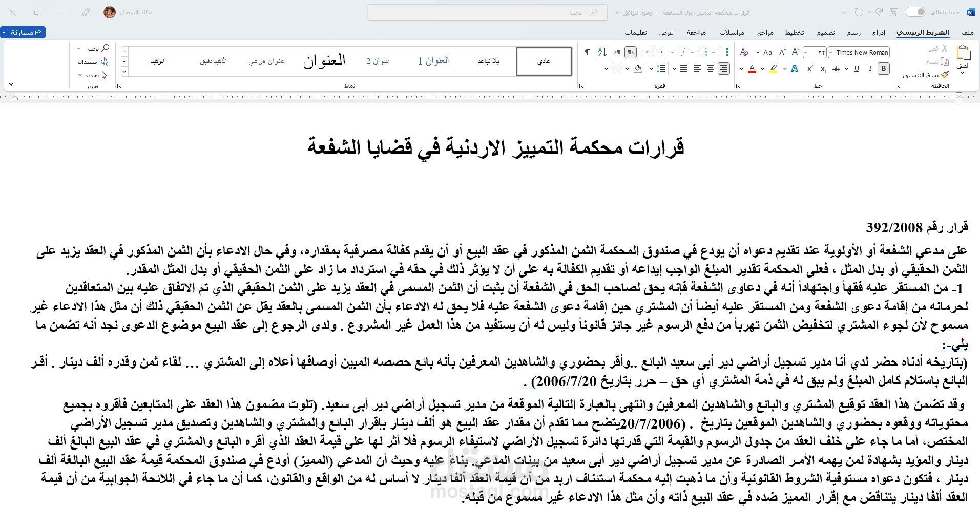Toggle right-to-left text direction button
The image size is (980, 512).
631,52
